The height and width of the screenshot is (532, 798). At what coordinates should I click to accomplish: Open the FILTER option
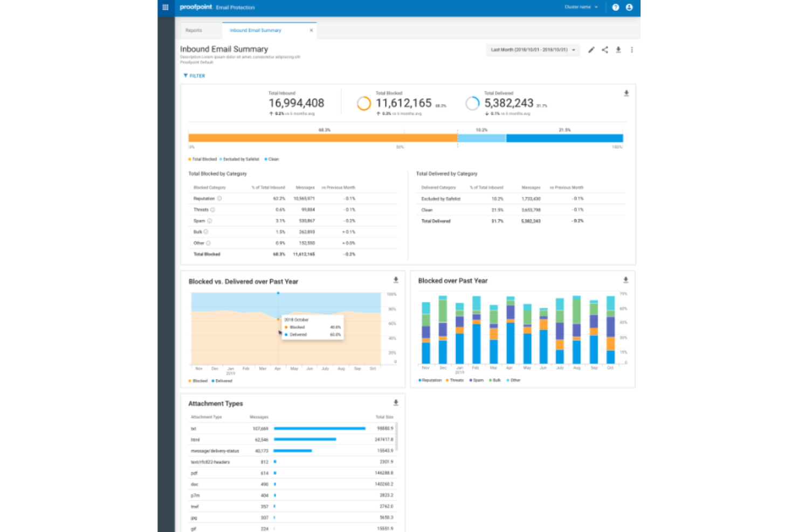tap(194, 76)
